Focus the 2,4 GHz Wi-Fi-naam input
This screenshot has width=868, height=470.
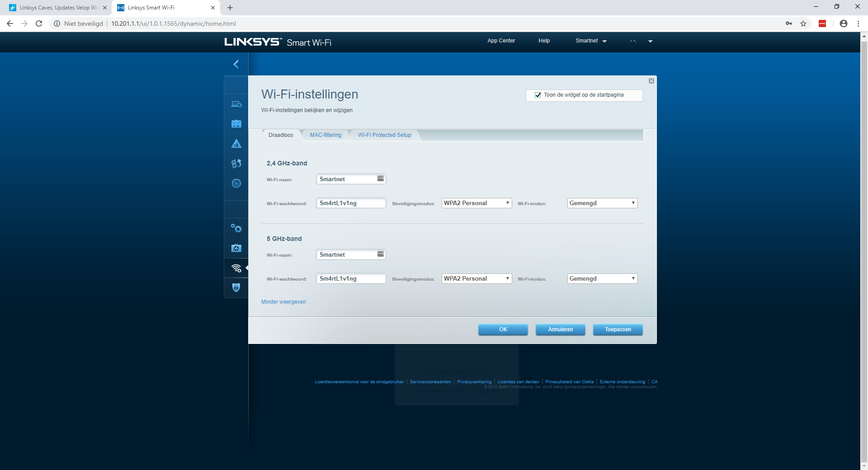click(351, 179)
